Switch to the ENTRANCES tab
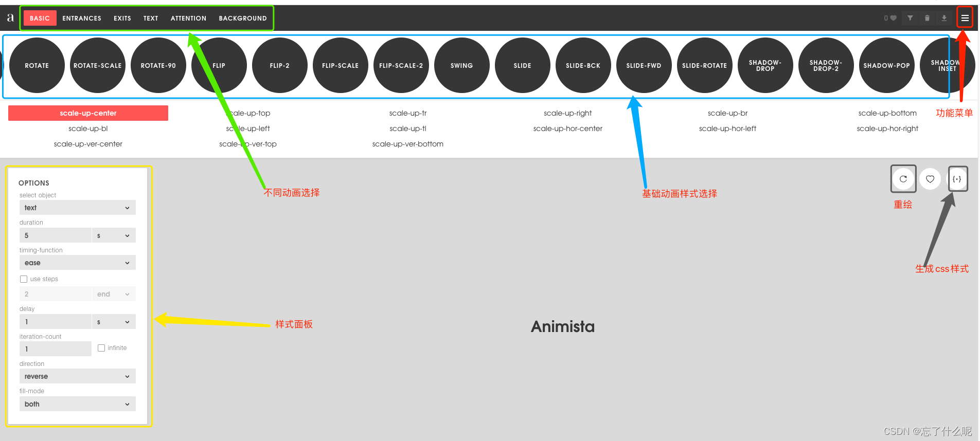Viewport: 980px width, 441px height. [82, 18]
